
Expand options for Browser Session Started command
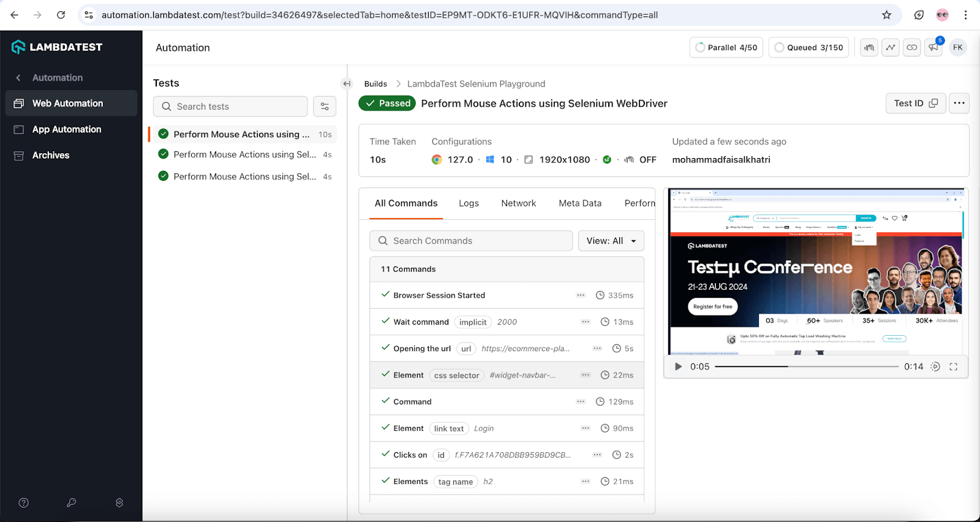pyautogui.click(x=581, y=295)
